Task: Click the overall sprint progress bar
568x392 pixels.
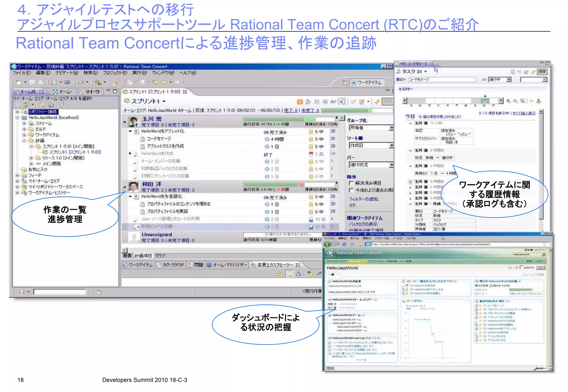Action: [x=357, y=111]
